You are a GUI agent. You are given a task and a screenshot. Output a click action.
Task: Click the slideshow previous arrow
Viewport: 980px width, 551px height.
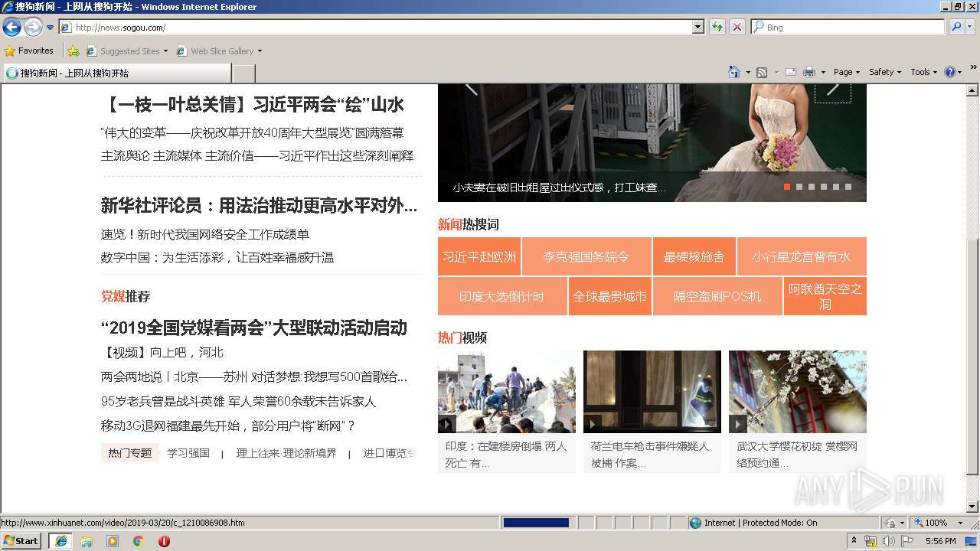click(471, 90)
